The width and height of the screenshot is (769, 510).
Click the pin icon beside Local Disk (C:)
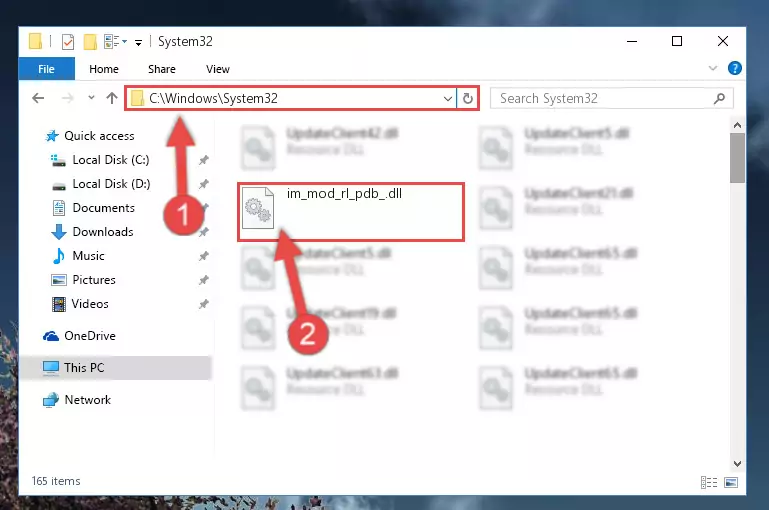(x=204, y=160)
